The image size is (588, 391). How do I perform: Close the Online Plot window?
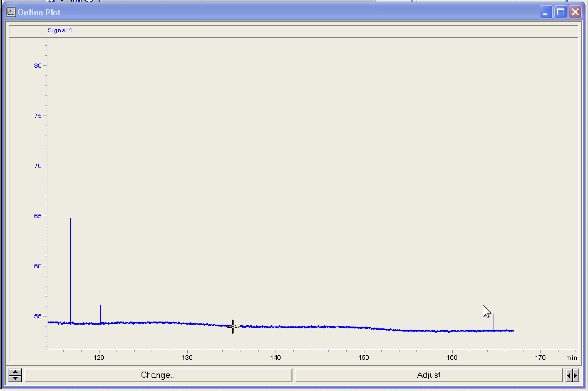(x=575, y=12)
